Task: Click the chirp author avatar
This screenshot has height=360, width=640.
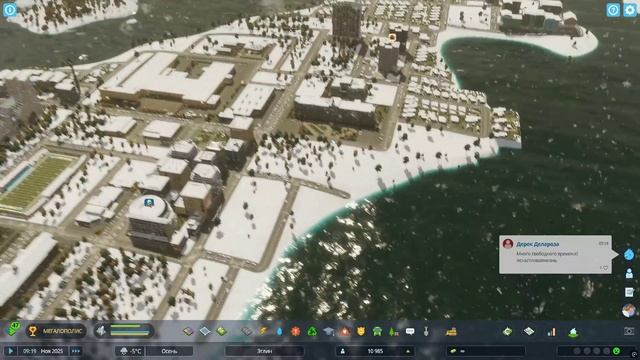Action: pos(508,244)
